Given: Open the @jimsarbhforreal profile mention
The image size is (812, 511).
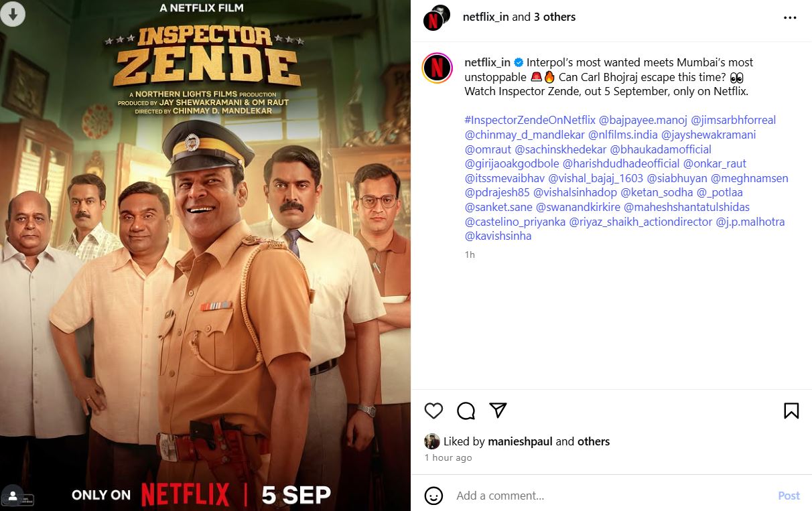Looking at the screenshot, I should (x=734, y=120).
